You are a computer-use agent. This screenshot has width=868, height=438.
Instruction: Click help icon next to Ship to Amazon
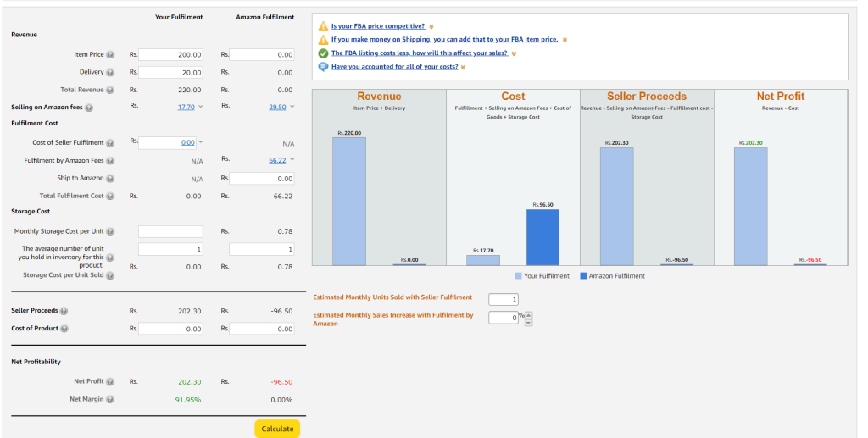[x=110, y=179]
